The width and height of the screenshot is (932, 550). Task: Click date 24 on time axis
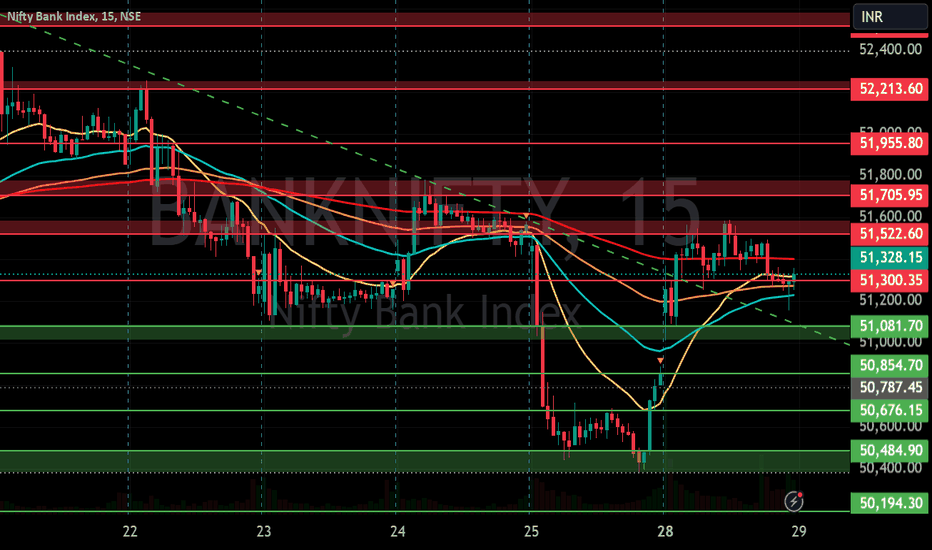click(x=398, y=531)
